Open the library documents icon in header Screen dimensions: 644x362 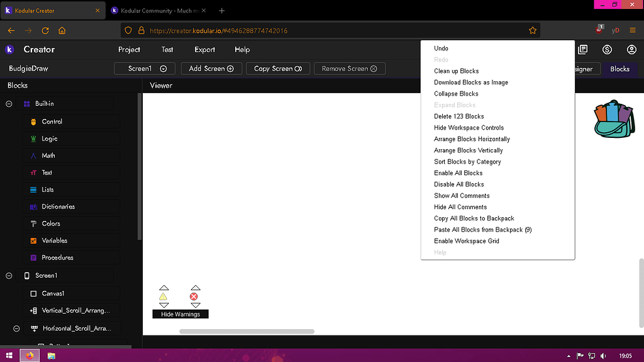(583, 49)
